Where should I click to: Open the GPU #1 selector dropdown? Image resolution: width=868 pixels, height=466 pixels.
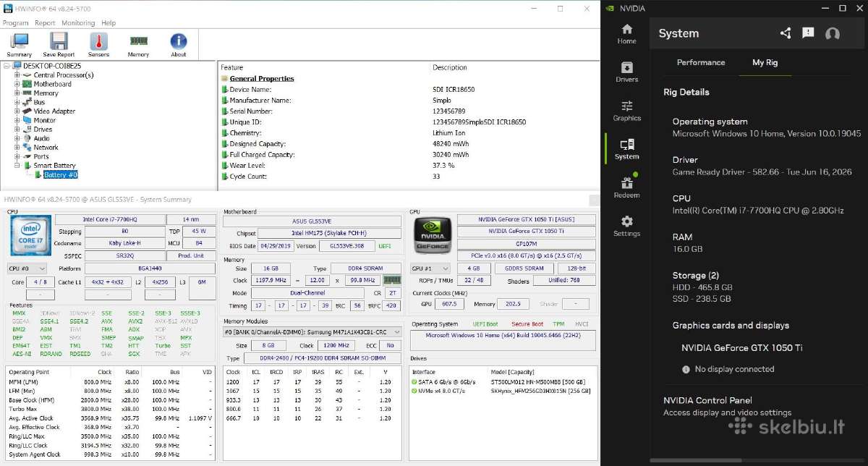coord(430,268)
